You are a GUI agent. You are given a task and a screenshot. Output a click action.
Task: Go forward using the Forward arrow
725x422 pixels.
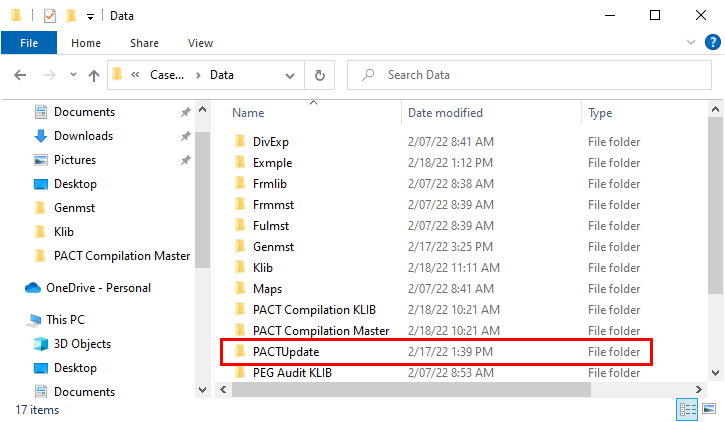tap(49, 75)
